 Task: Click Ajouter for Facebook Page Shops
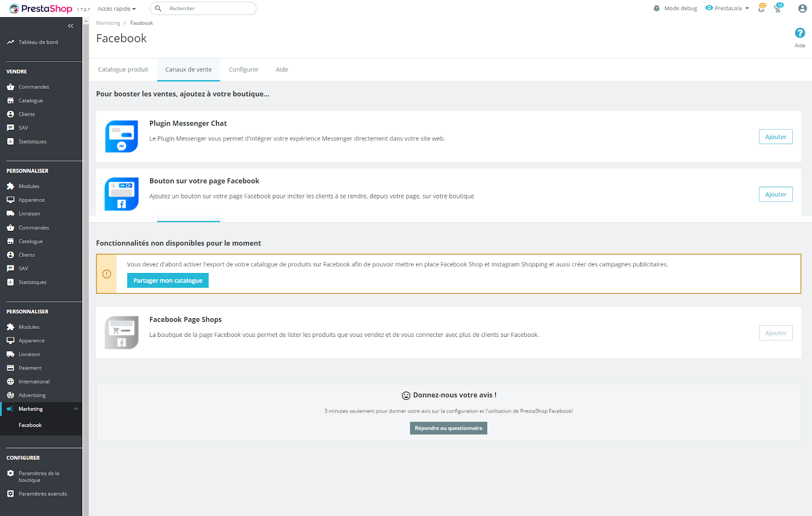(776, 333)
